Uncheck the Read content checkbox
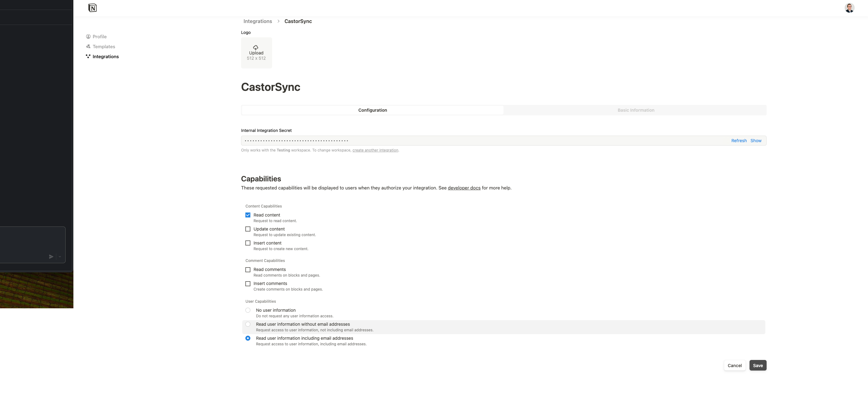Image resolution: width=868 pixels, height=406 pixels. pyautogui.click(x=248, y=215)
